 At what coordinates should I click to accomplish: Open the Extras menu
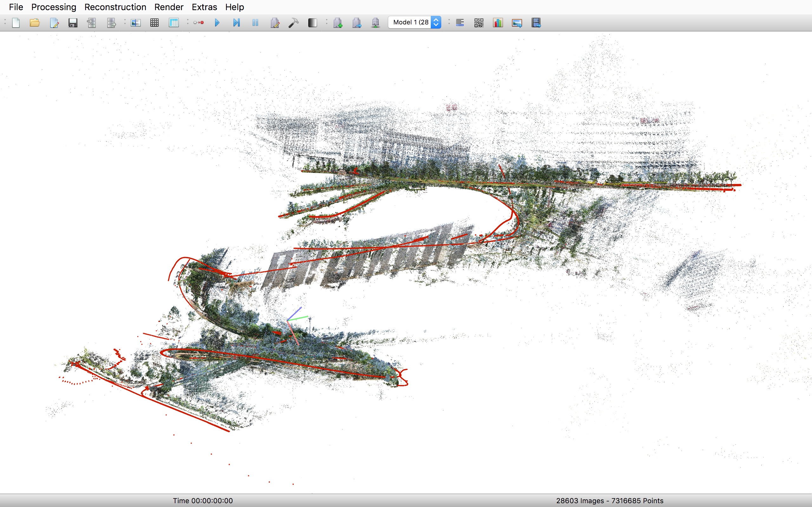(x=204, y=7)
